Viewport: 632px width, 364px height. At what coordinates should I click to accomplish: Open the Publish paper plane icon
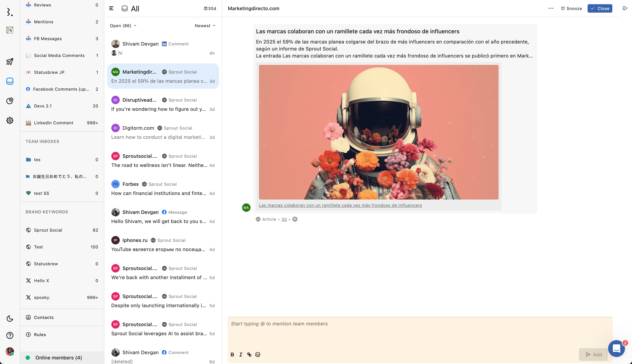(10, 62)
